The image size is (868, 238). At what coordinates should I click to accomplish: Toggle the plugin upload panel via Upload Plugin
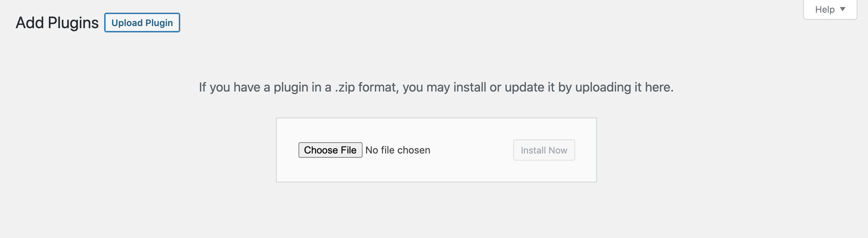pos(142,23)
